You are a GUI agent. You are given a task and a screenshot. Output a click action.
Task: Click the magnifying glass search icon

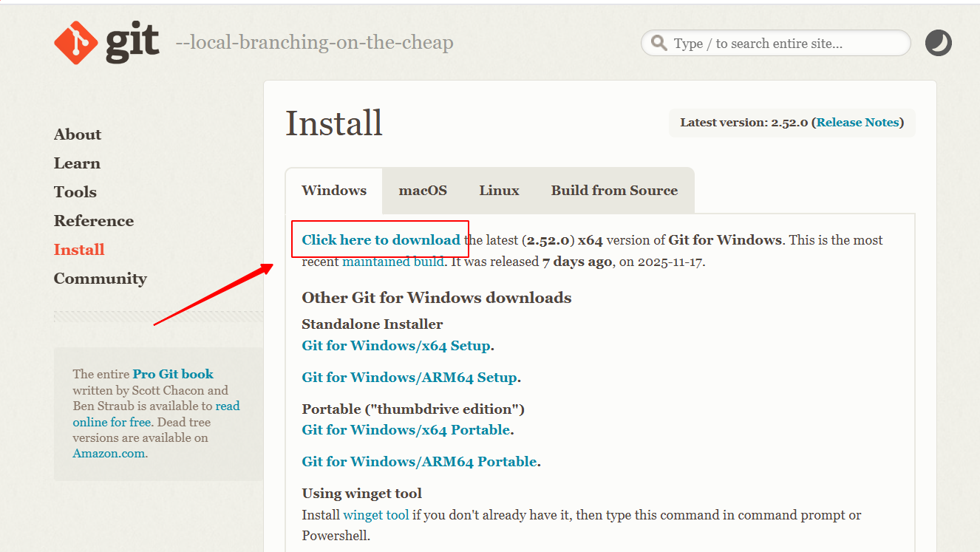(659, 44)
